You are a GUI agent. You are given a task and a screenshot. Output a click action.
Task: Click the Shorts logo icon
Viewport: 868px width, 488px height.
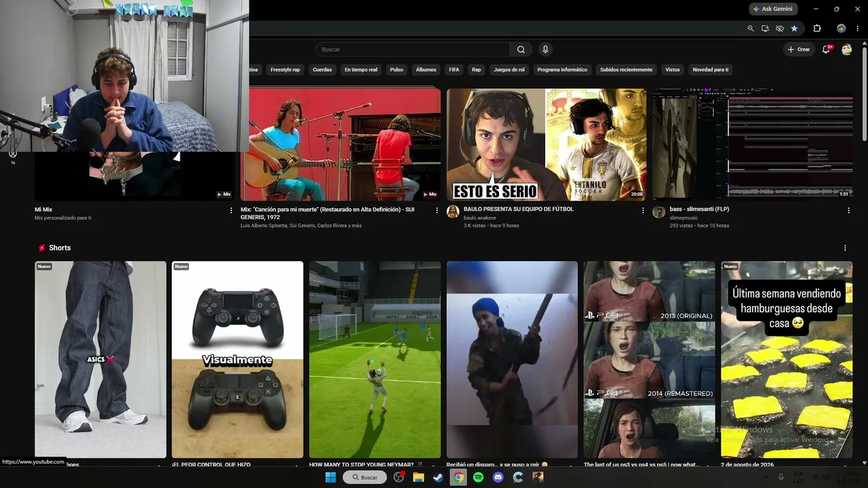click(42, 248)
